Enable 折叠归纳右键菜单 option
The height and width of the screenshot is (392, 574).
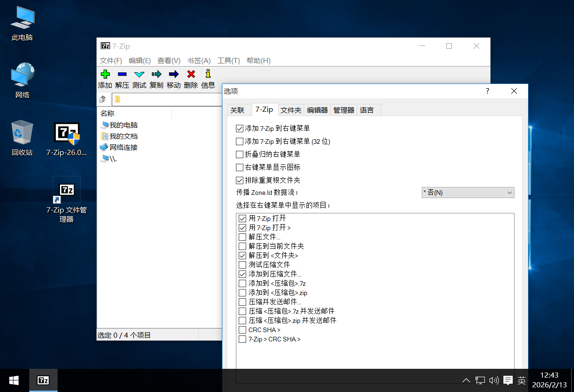[240, 154]
